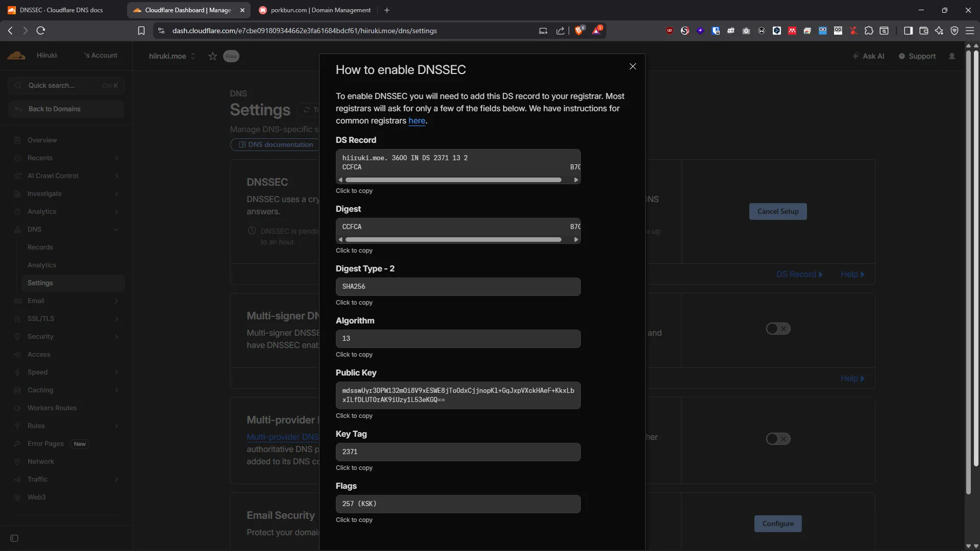Open Support menu
The width and height of the screenshot is (980, 551).
click(x=917, y=56)
